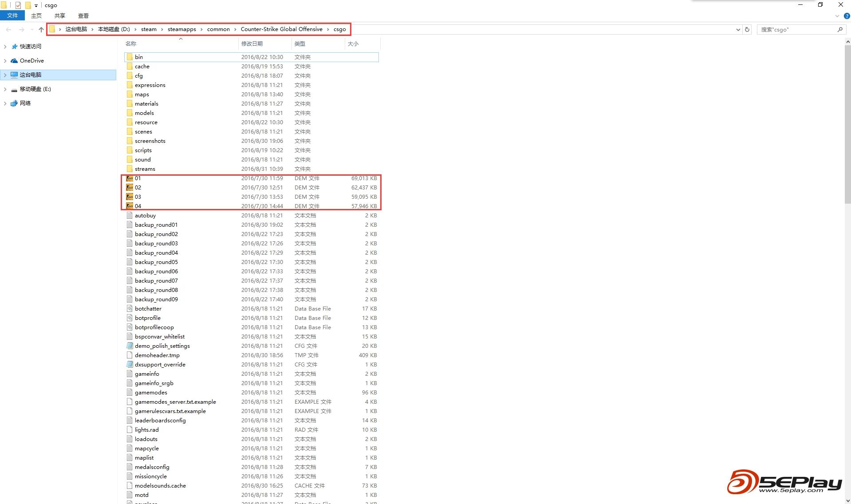Click the demo_polish_settings CFG file icon
The image size is (851, 504).
point(130,346)
